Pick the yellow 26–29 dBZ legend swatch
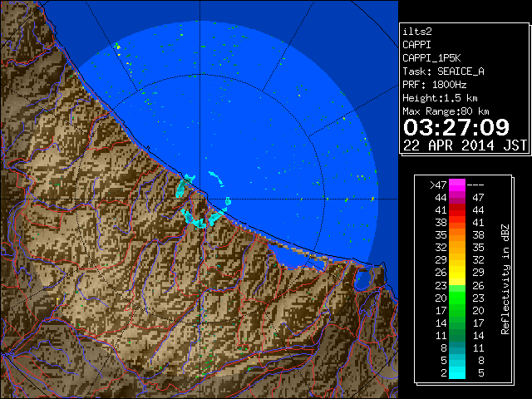Viewport: 532px width, 399px height. point(457,273)
